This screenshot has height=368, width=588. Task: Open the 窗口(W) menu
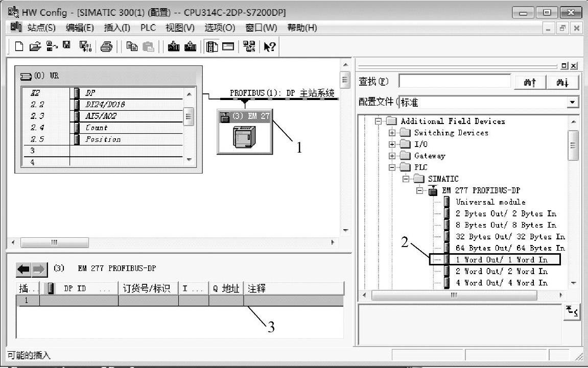pos(261,28)
